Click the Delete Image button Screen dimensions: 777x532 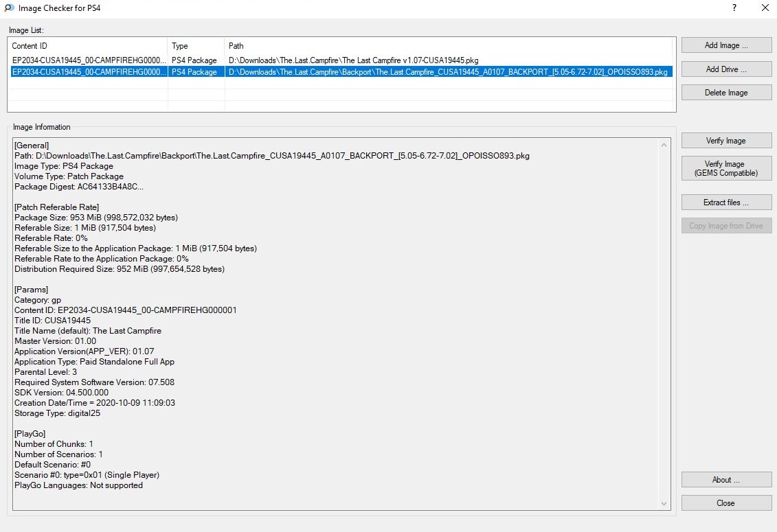[x=726, y=93]
